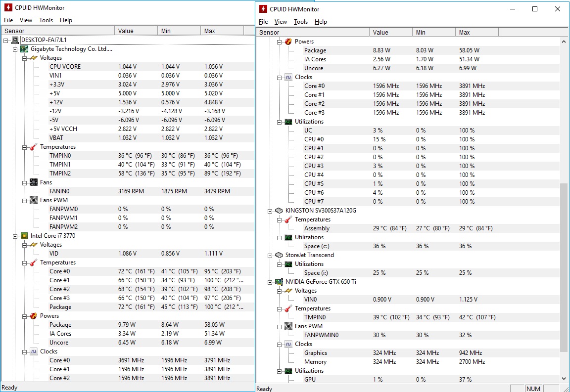Click the DESKTOP-FAI7JL1 computer icon

(15, 40)
